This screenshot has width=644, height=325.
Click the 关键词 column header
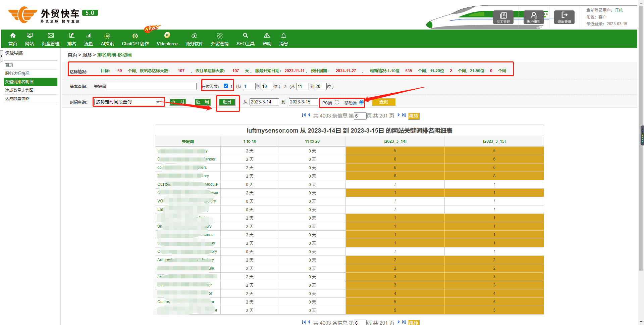pos(188,141)
